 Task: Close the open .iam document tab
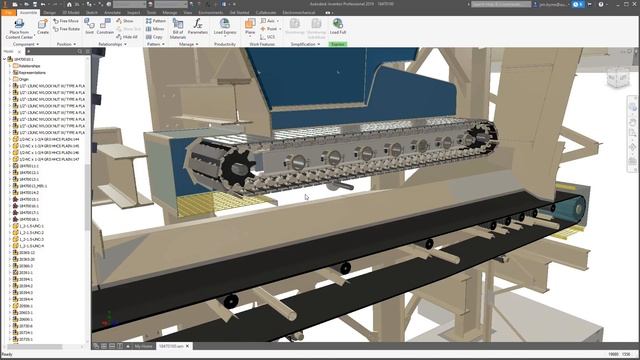pos(187,346)
